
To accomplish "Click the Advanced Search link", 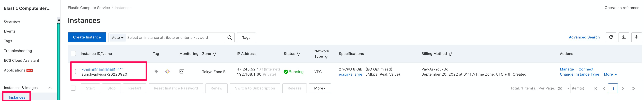I will [584, 37].
